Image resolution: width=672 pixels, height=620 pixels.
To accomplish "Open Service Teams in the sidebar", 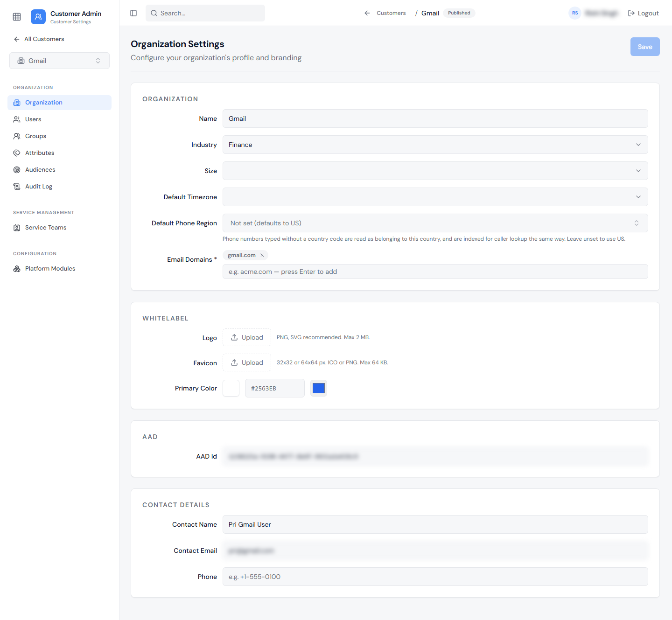I will (x=59, y=228).
